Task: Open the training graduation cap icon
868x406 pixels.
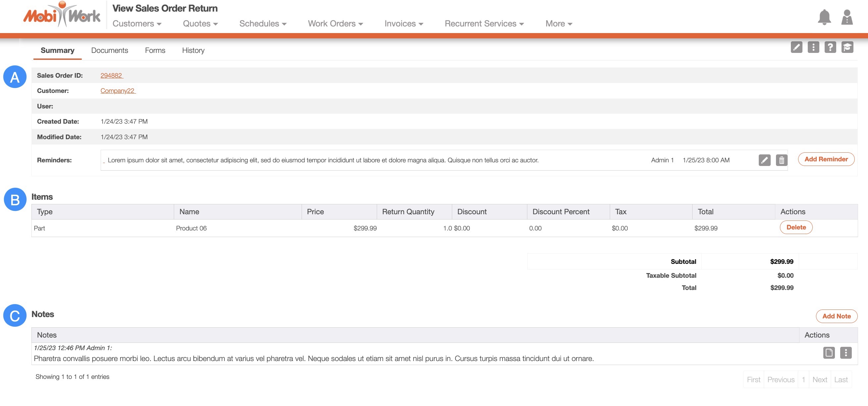Action: [x=847, y=47]
